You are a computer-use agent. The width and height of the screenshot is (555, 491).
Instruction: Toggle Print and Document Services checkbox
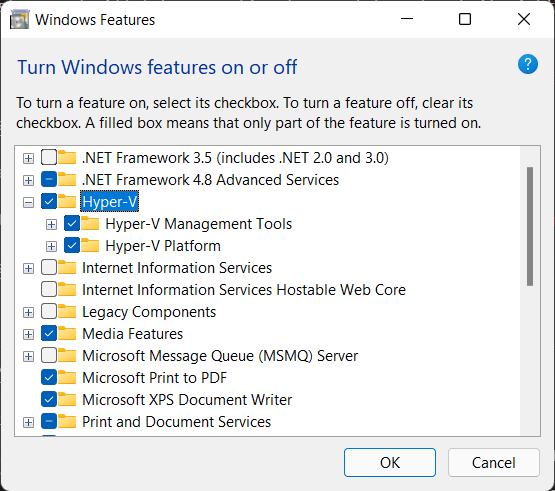pos(49,421)
